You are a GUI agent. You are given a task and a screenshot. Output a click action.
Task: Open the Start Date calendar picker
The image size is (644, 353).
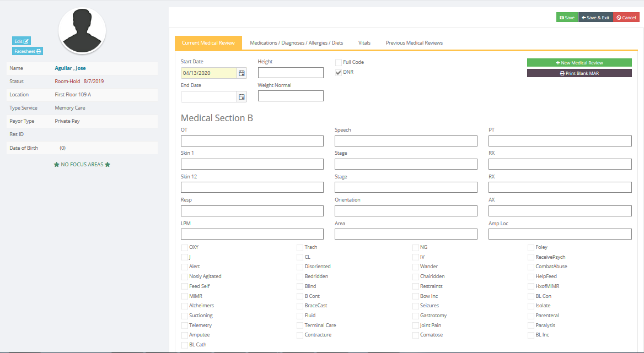click(x=242, y=73)
